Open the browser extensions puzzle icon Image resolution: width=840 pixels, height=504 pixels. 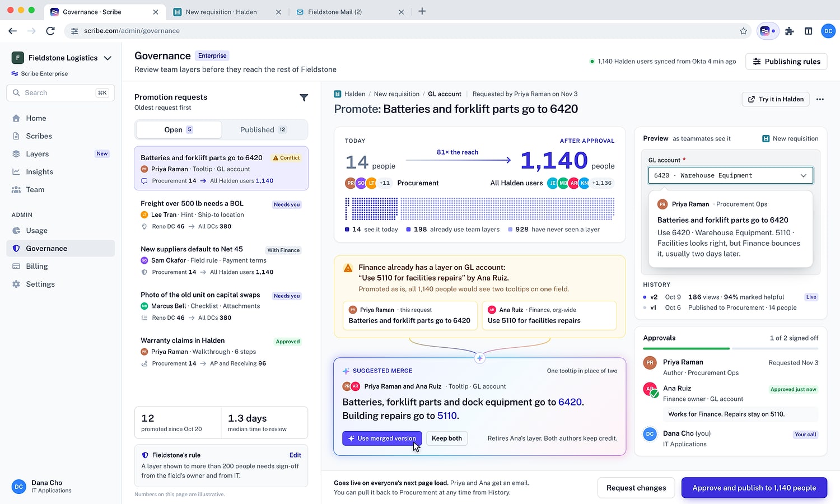pyautogui.click(x=790, y=31)
